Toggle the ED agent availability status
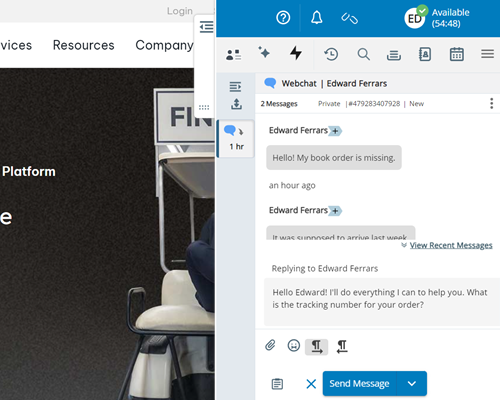The width and height of the screenshot is (500, 400). point(437,18)
